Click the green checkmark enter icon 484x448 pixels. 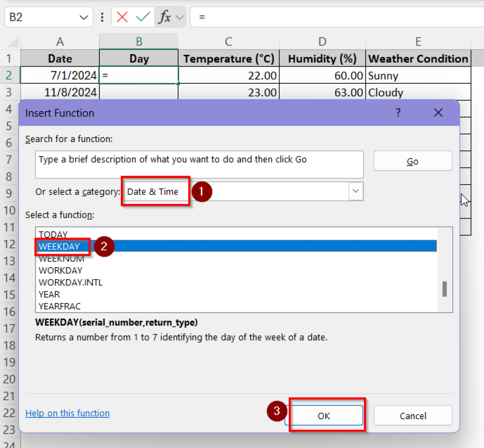point(143,18)
